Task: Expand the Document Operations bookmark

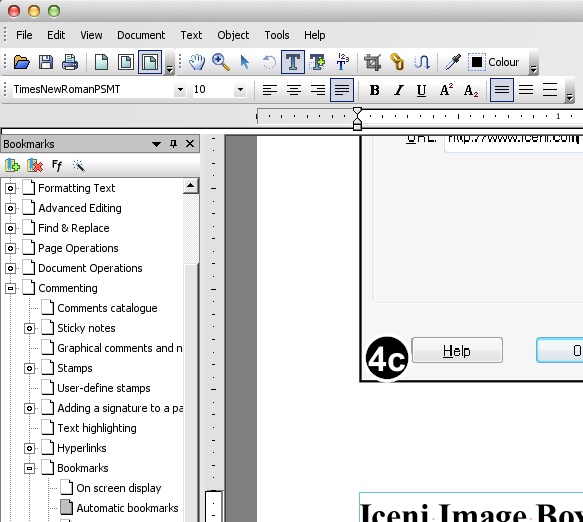Action: point(10,268)
